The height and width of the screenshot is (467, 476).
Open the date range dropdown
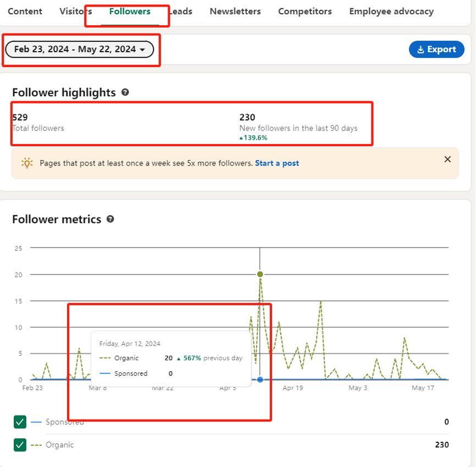(x=80, y=49)
